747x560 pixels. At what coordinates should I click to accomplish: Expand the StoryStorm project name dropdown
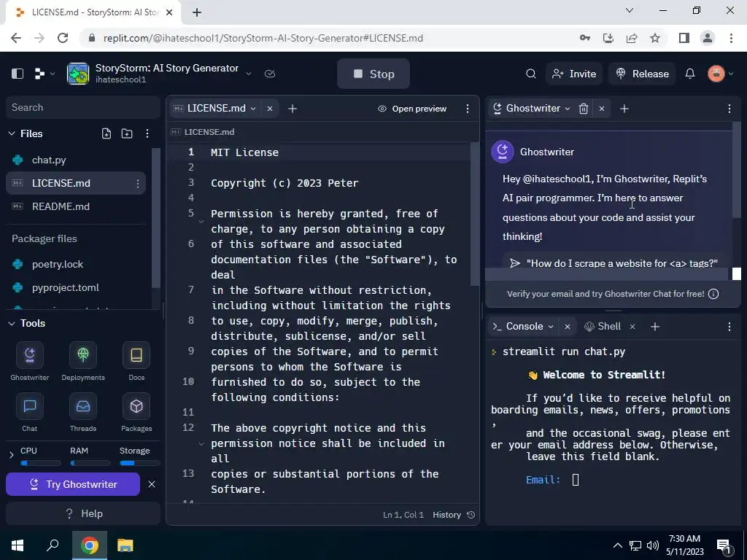[249, 74]
